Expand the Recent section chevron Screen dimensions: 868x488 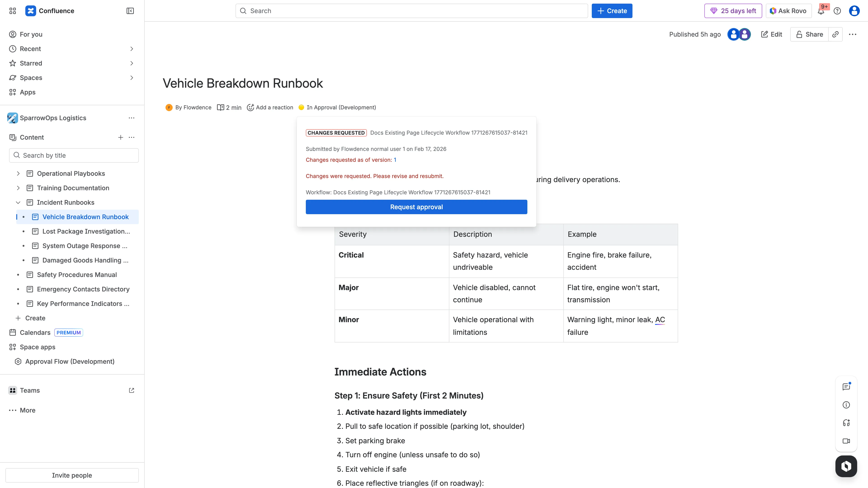(x=132, y=49)
